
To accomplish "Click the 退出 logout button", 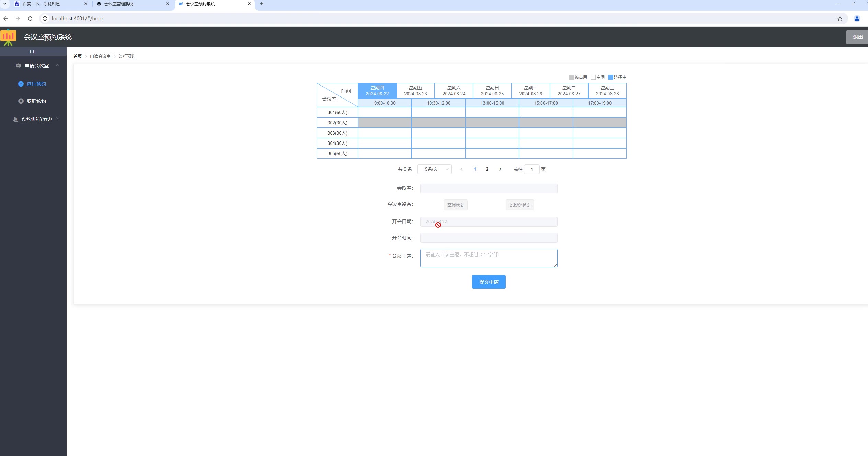I will pyautogui.click(x=857, y=37).
